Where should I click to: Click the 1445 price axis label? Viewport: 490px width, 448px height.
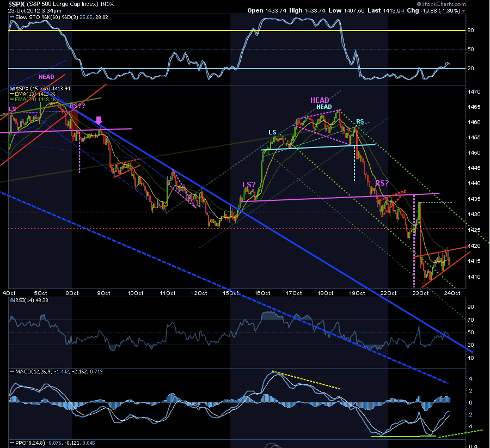(474, 168)
